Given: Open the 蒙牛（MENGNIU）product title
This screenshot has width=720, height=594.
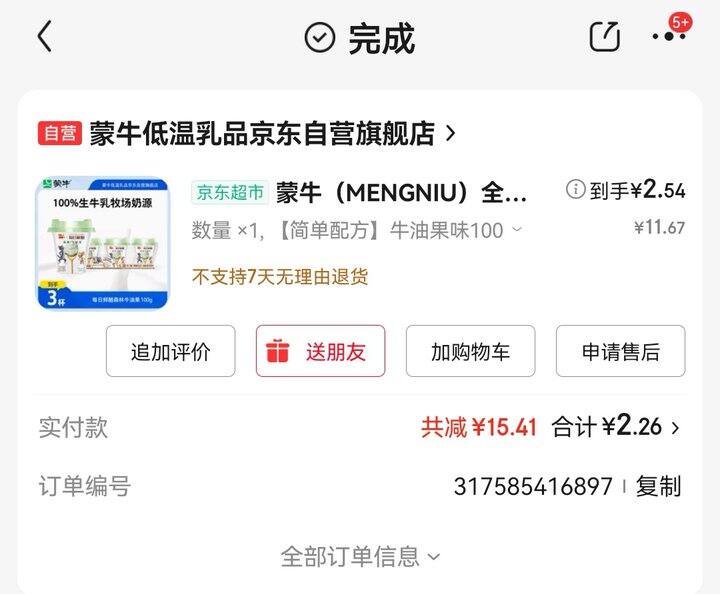Looking at the screenshot, I should 401,192.
